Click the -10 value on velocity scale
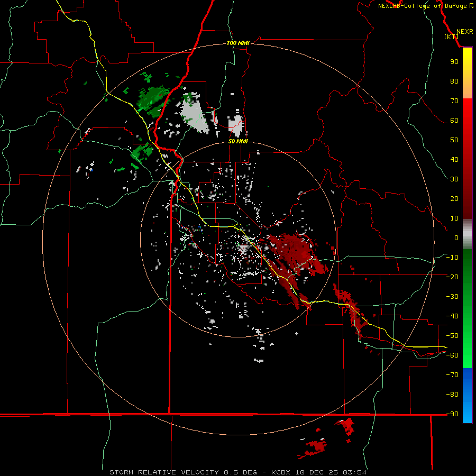476x476 pixels. 452,258
